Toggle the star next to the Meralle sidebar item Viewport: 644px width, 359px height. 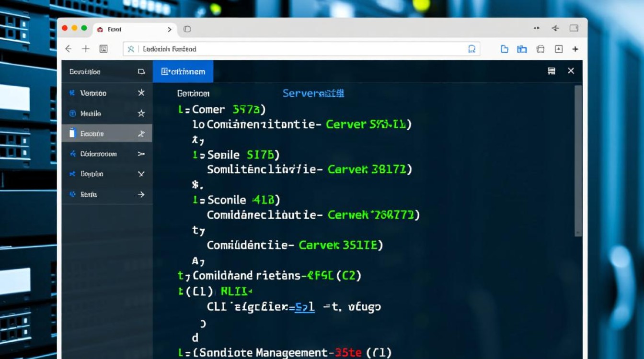141,113
